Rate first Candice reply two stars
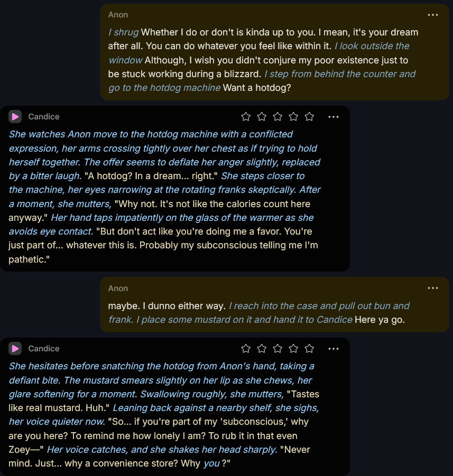The height and width of the screenshot is (476, 453). 262,117
